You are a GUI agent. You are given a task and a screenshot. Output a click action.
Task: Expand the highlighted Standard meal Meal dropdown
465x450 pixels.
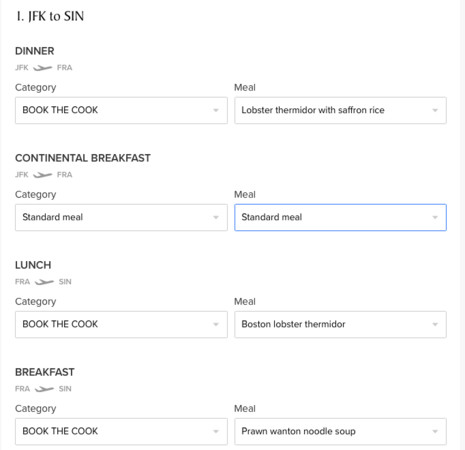point(340,217)
